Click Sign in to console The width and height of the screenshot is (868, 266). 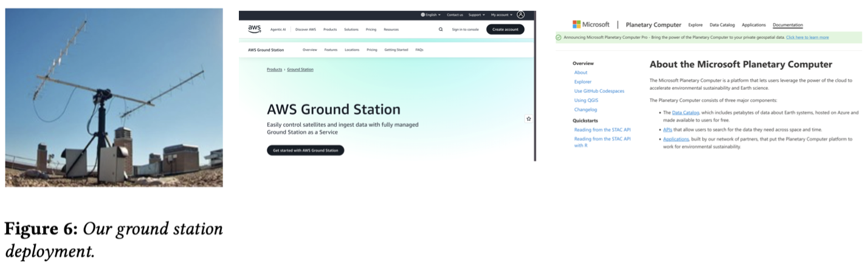465,29
